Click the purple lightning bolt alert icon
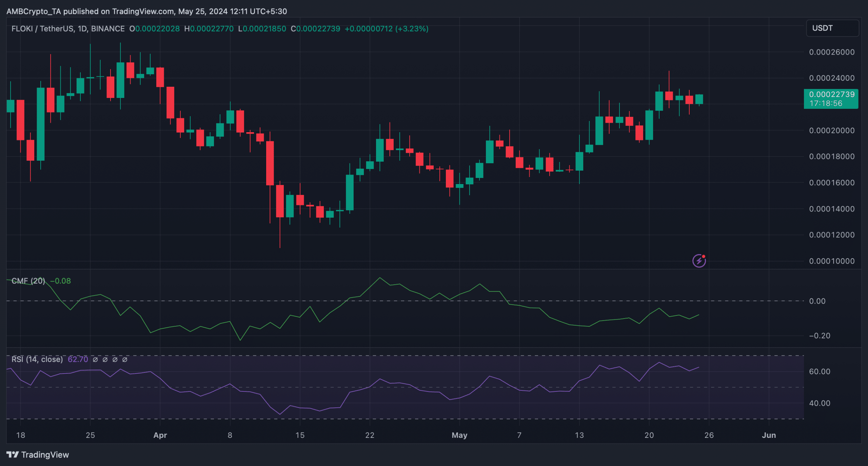Viewport: 868px width, 466px height. tap(699, 261)
